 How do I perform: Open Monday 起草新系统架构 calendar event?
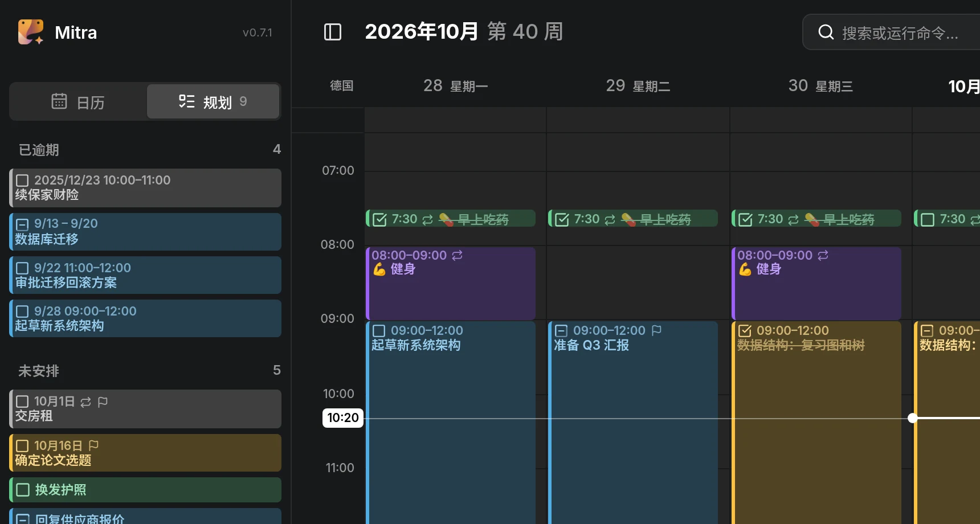click(451, 423)
